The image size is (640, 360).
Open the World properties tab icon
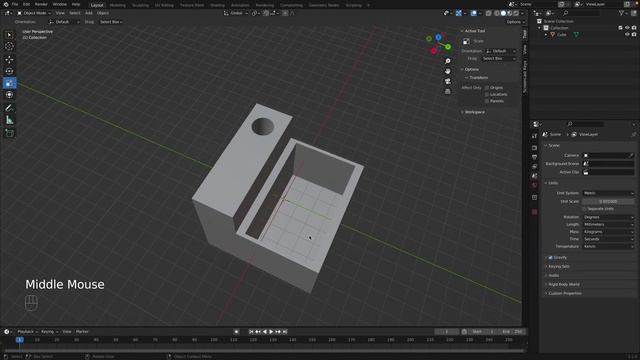tap(534, 185)
